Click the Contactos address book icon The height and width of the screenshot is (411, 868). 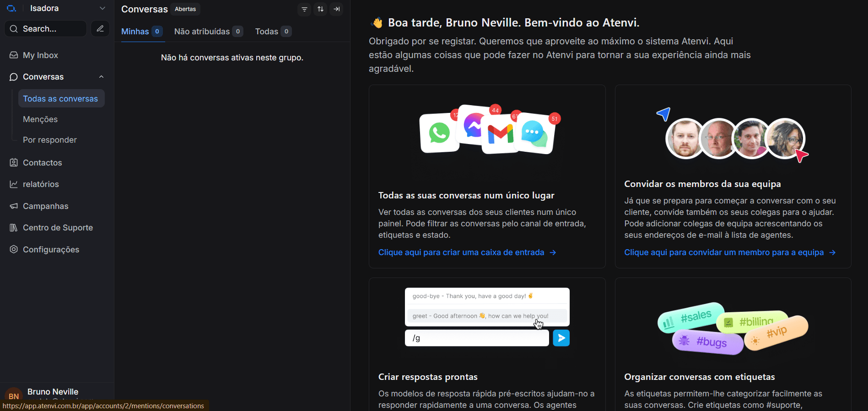click(x=14, y=163)
